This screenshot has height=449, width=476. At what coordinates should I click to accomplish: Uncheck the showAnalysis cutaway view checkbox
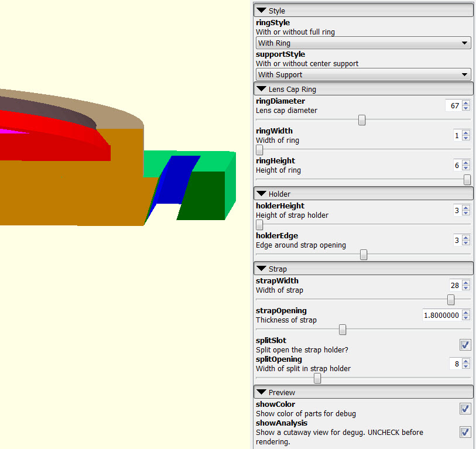coord(465,432)
